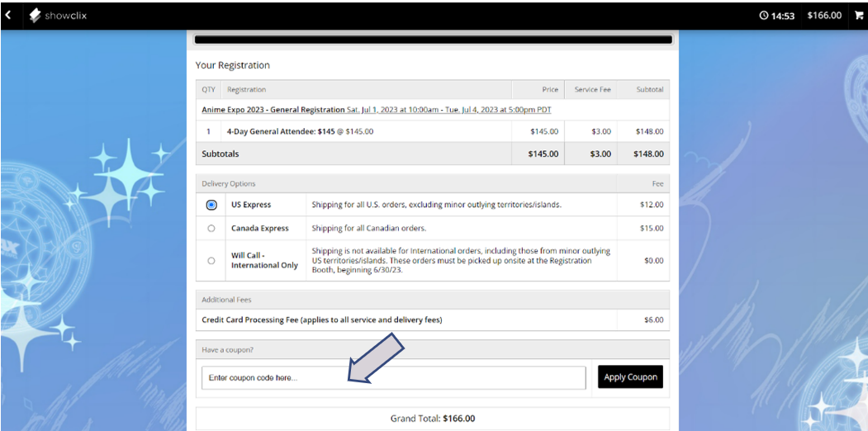Click the 14:53 countdown timer text
This screenshot has width=868, height=431.
click(x=783, y=16)
